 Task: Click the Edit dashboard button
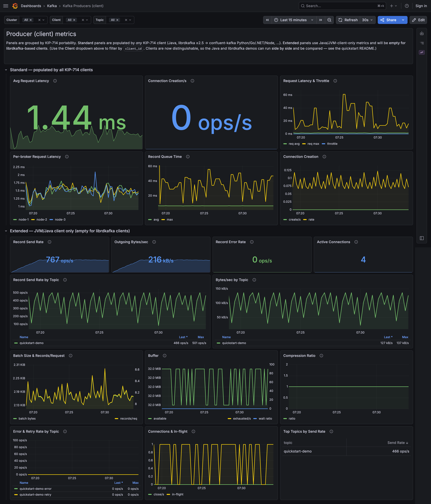click(x=418, y=20)
